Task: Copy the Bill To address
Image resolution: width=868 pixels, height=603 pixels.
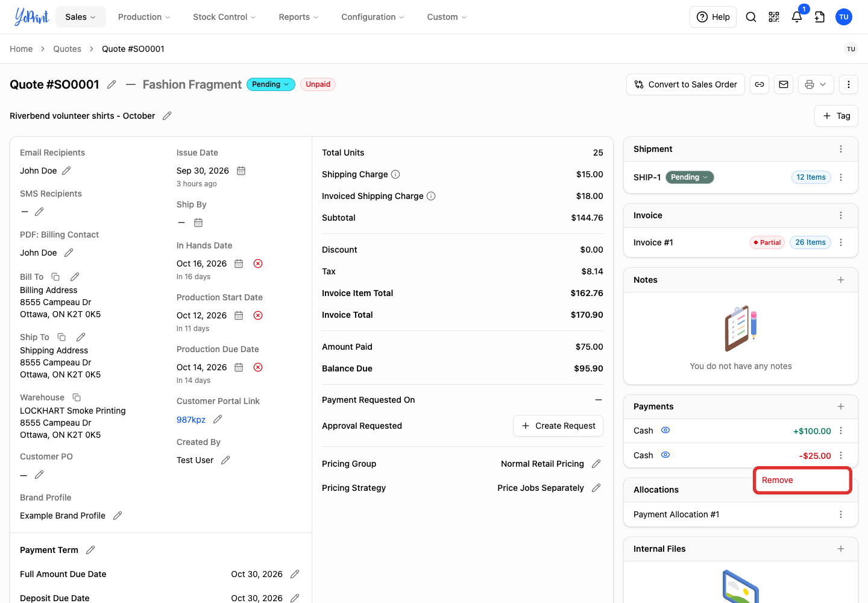Action: (55, 277)
